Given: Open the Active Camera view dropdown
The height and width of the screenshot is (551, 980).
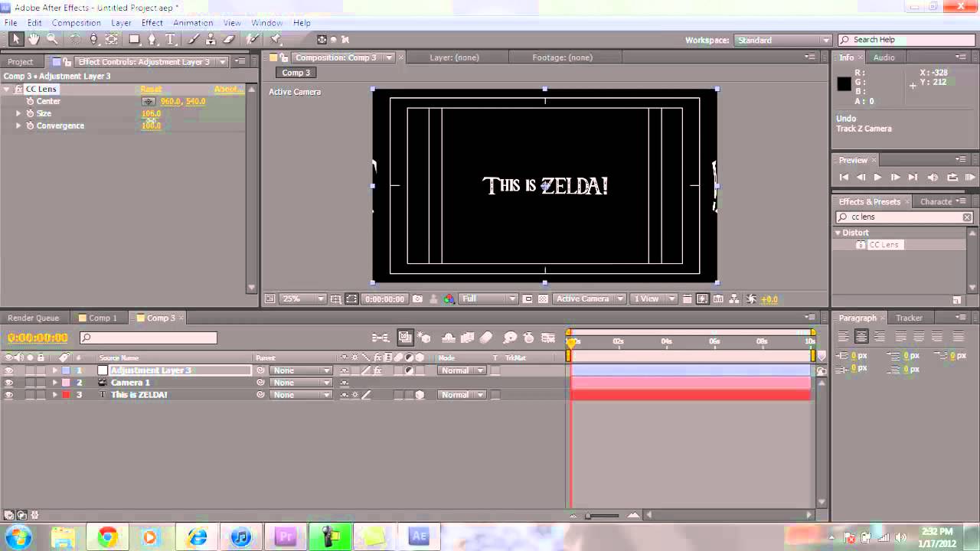Looking at the screenshot, I should 590,299.
